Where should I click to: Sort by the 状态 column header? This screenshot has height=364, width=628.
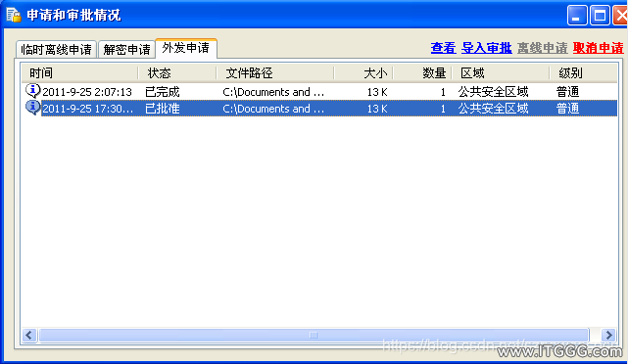tap(177, 73)
